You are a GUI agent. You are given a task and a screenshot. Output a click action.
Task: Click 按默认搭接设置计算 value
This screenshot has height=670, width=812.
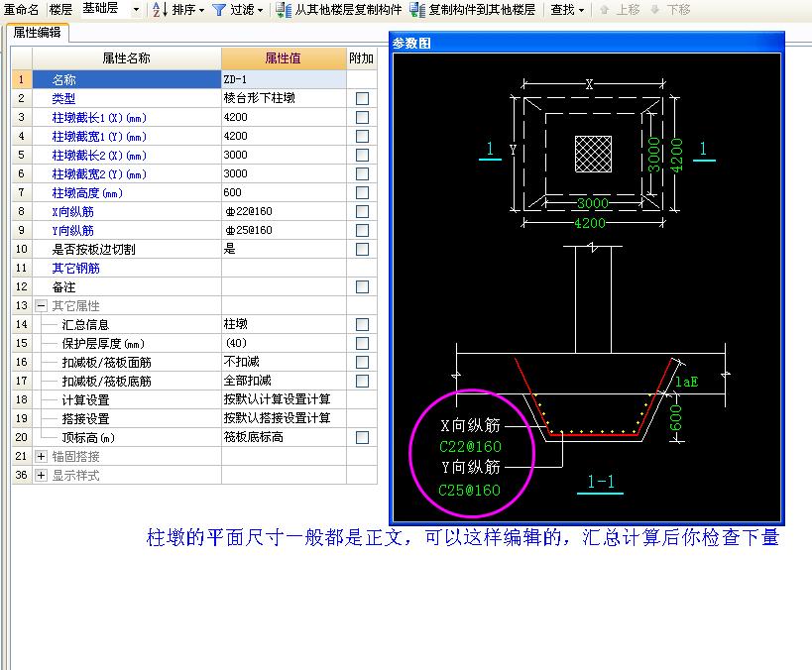coord(284,418)
